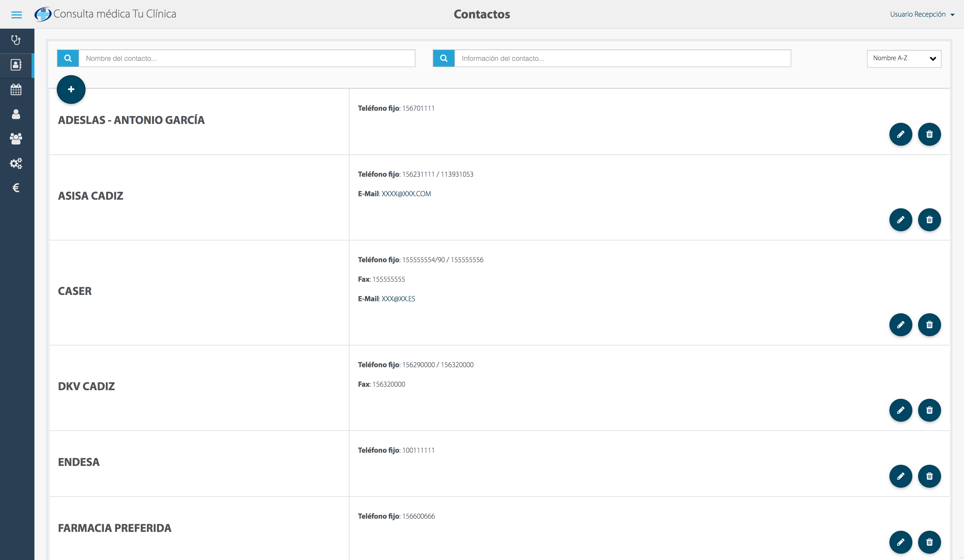This screenshot has height=560, width=964.
Task: Click the XXX@XX.ES email link
Action: tap(398, 299)
